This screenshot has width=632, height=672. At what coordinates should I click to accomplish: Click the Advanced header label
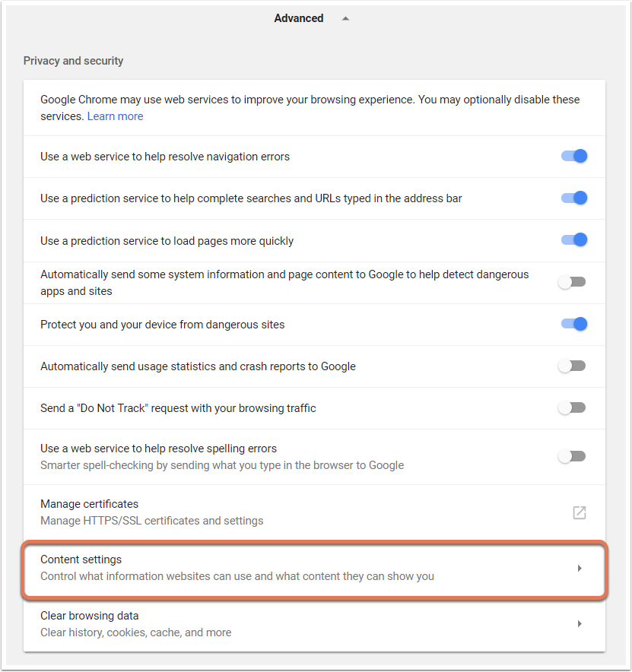coord(298,18)
